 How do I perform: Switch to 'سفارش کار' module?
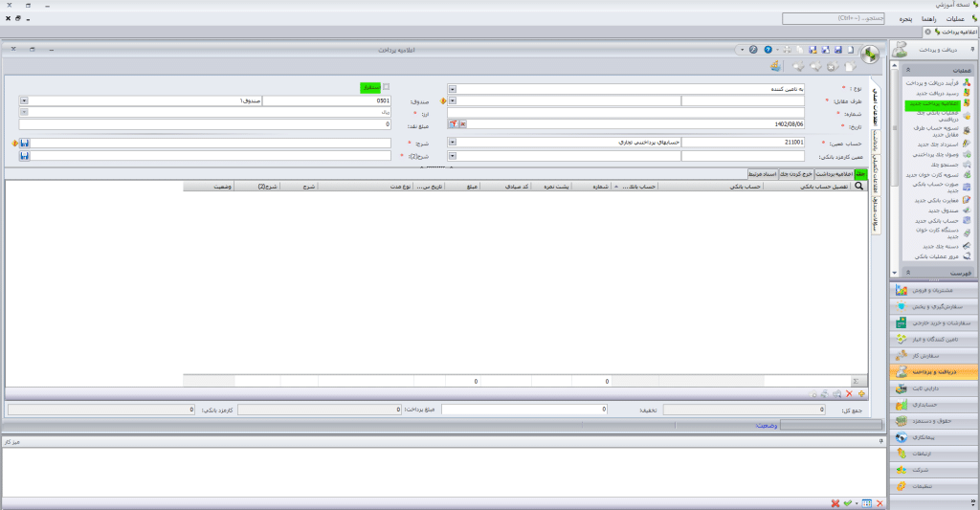coord(934,355)
